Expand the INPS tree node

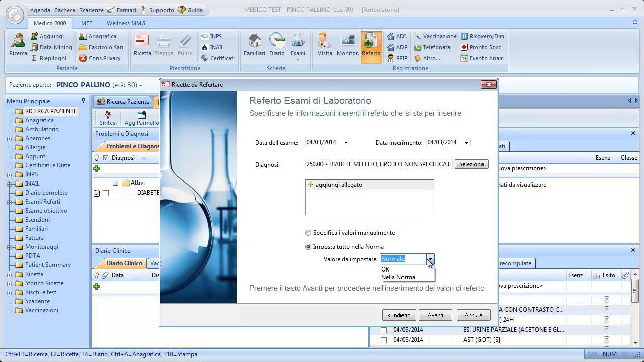9,174
